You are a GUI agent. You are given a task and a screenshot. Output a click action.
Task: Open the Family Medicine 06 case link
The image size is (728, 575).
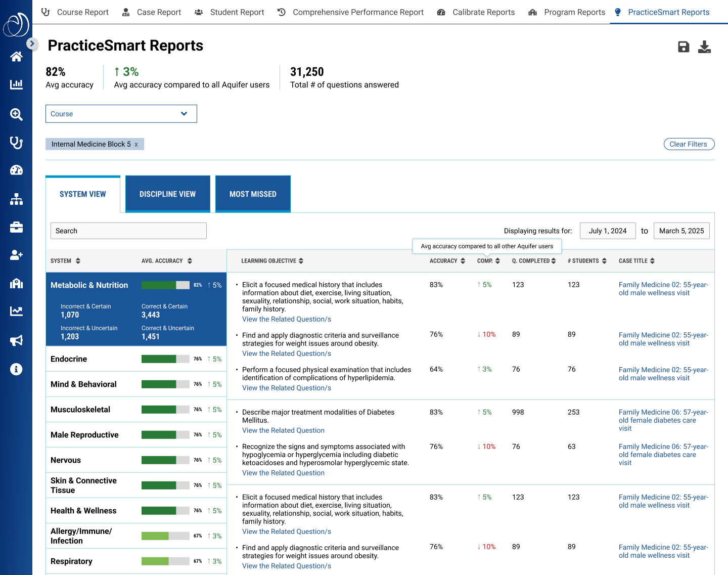coord(662,420)
